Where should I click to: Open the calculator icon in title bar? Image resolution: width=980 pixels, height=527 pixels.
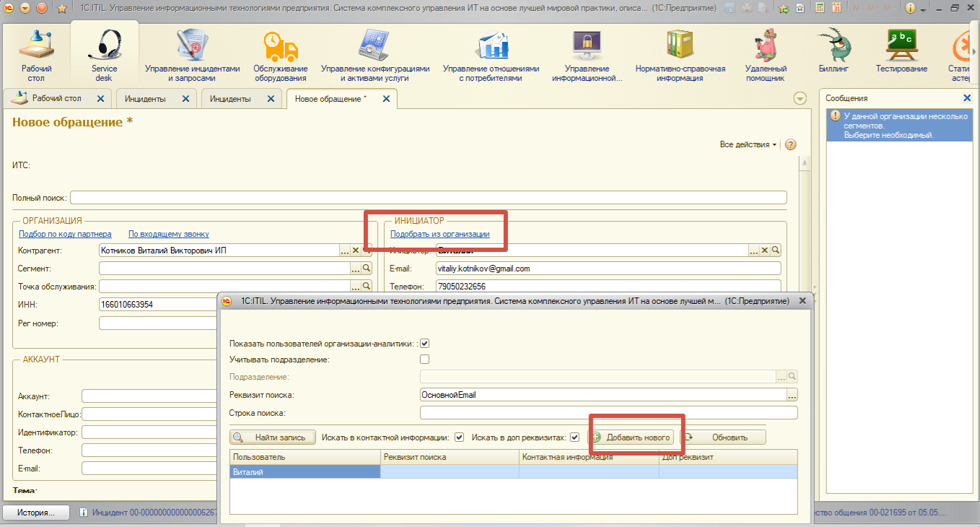tap(821, 8)
